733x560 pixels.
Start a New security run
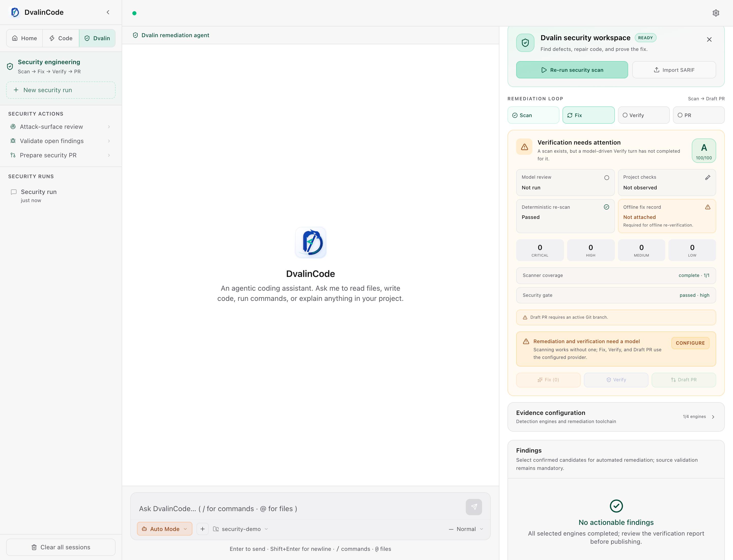tap(61, 90)
